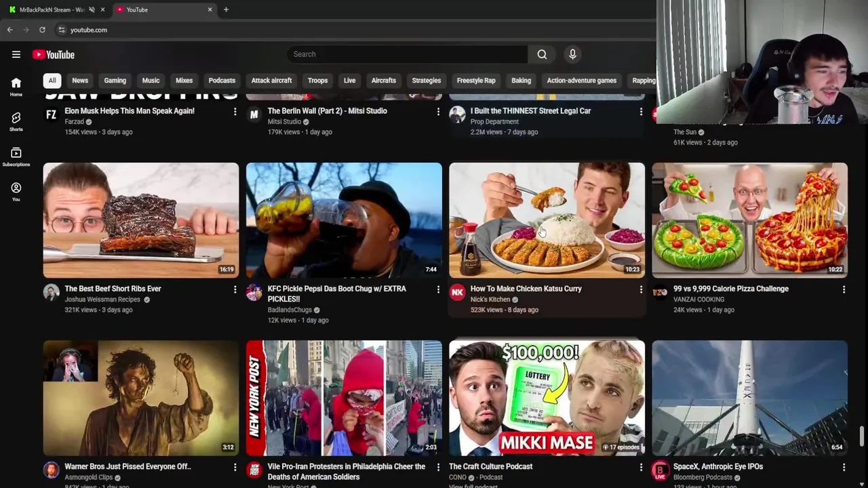Open the MIKKI MASE lottery podcast thumbnail
This screenshot has height=488, width=868.
[547, 398]
